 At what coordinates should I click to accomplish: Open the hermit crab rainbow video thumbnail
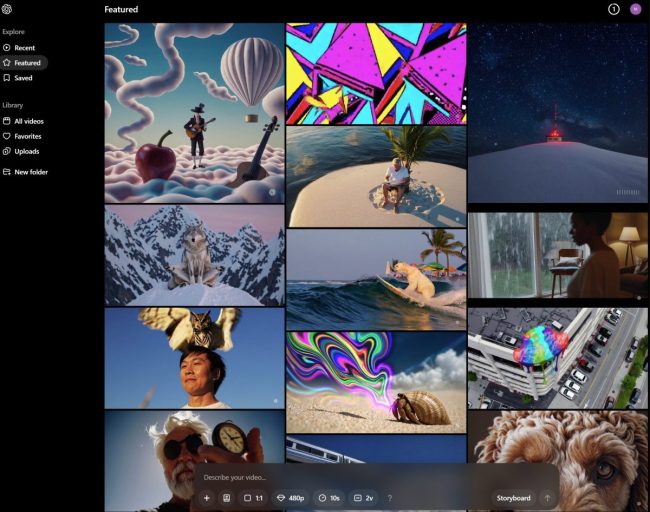tap(376, 382)
